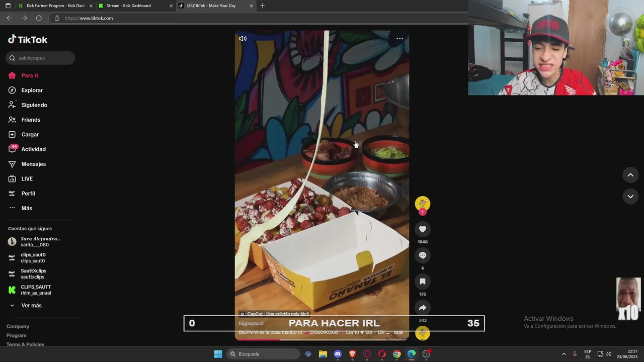
Task: Click the taskbar Búsqueda search box
Action: (x=263, y=354)
